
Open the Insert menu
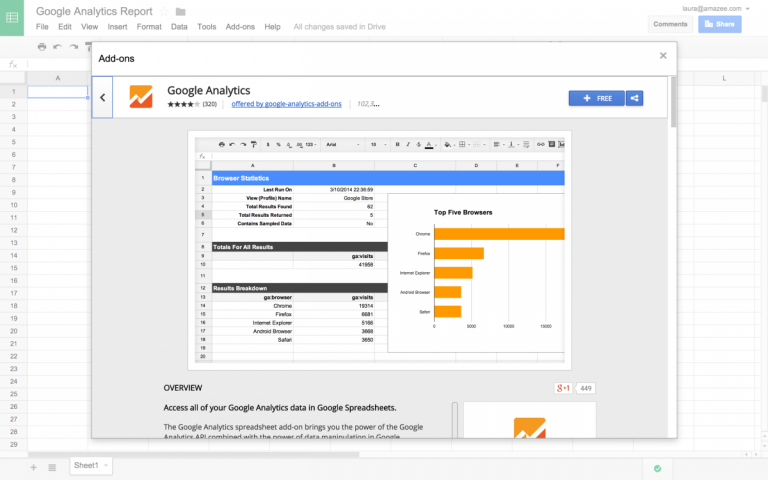118,27
